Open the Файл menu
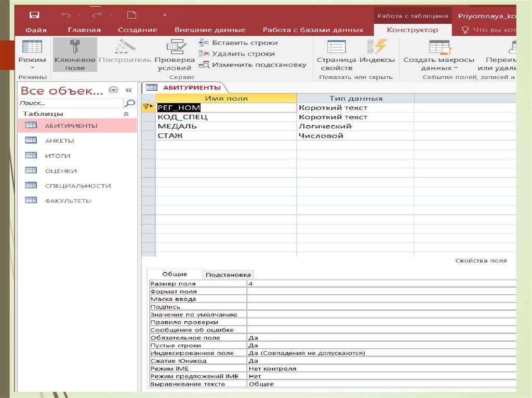The height and width of the screenshot is (398, 532). [36, 30]
